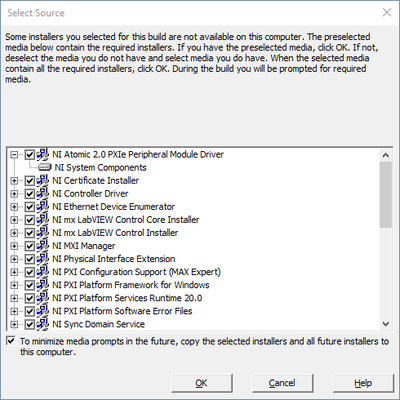
Task: Uncheck NI Atomic 2.0 PXIe Peripheral Module Driver
Action: click(x=30, y=155)
